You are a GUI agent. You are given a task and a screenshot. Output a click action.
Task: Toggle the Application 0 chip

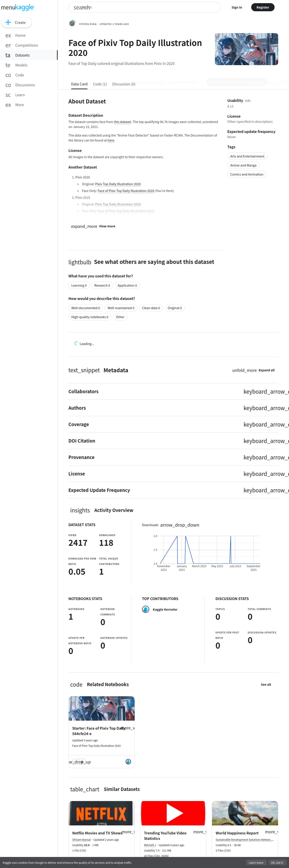127,286
